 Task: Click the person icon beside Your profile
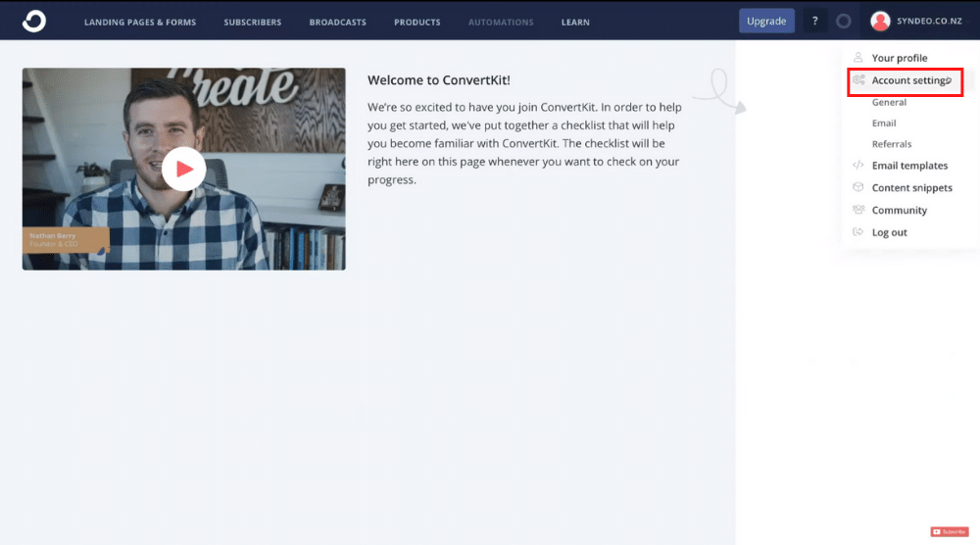click(x=858, y=58)
